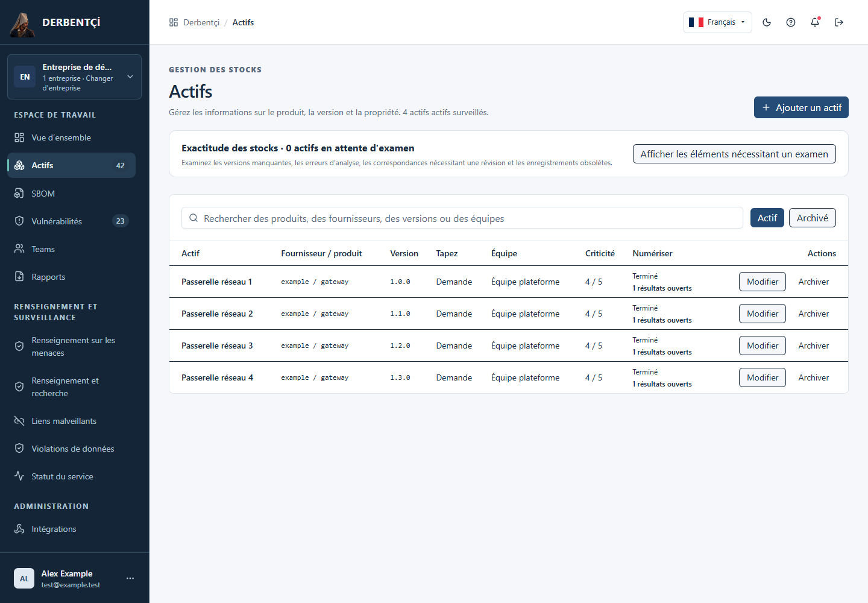Screen dimensions: 868x603
Task: Click the breadcrumb dashboard grid icon
Action: [x=174, y=22]
